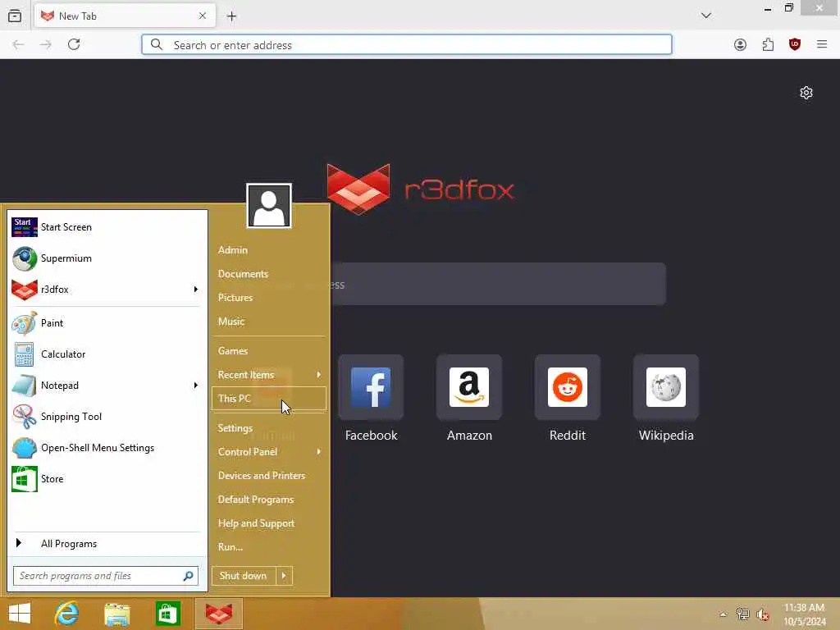Open the account menu icon
The width and height of the screenshot is (840, 630).
coord(741,44)
